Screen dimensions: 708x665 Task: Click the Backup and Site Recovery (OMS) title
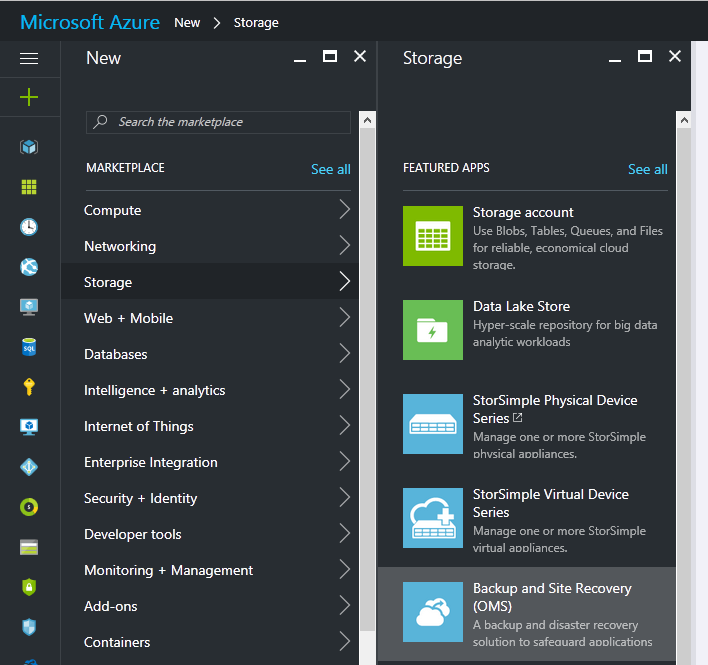(x=552, y=597)
